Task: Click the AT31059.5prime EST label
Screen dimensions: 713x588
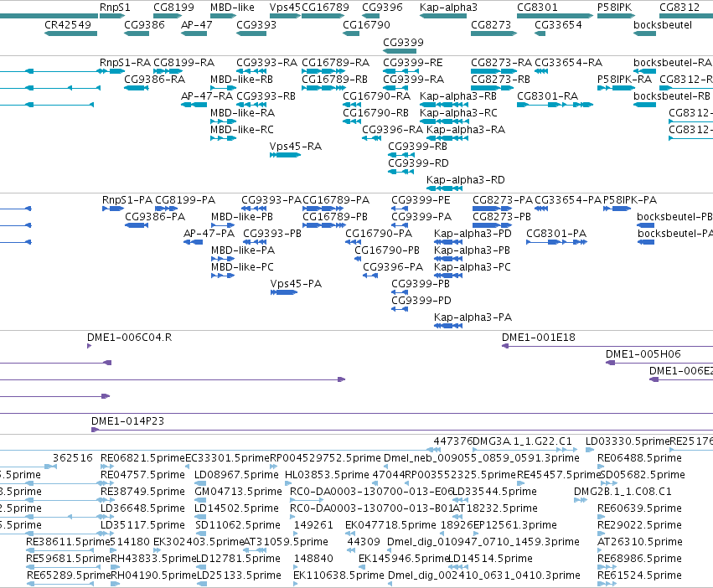Action: 286,542
